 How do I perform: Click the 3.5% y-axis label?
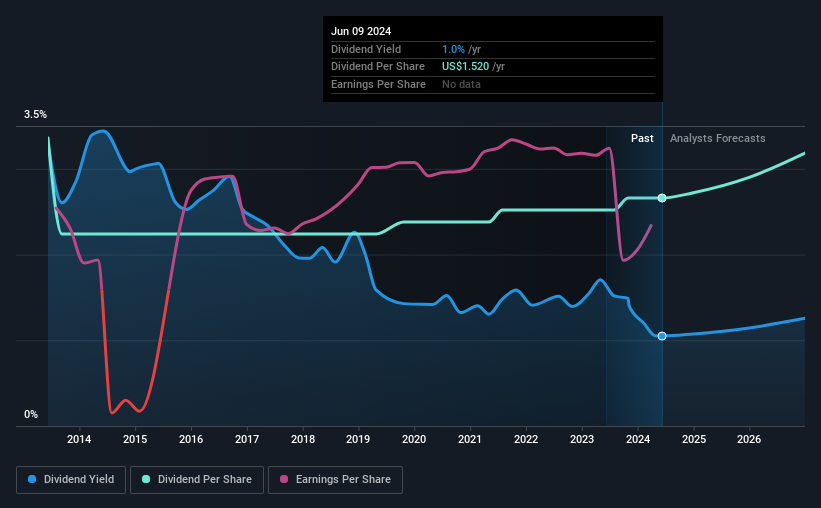(x=35, y=115)
